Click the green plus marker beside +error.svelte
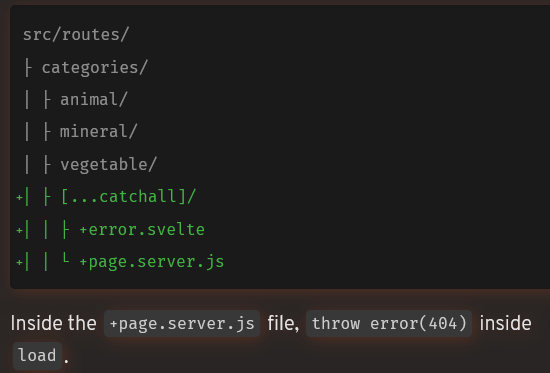This screenshot has height=373, width=550. point(19,230)
